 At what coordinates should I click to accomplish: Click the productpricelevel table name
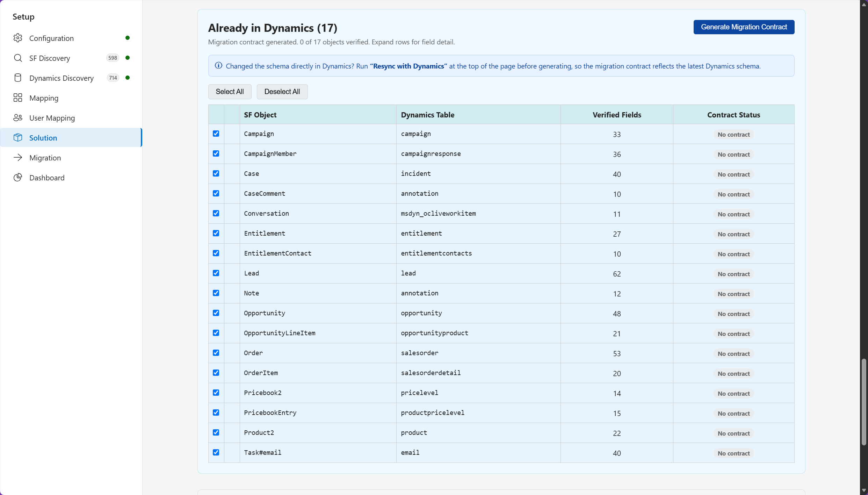[x=433, y=412]
